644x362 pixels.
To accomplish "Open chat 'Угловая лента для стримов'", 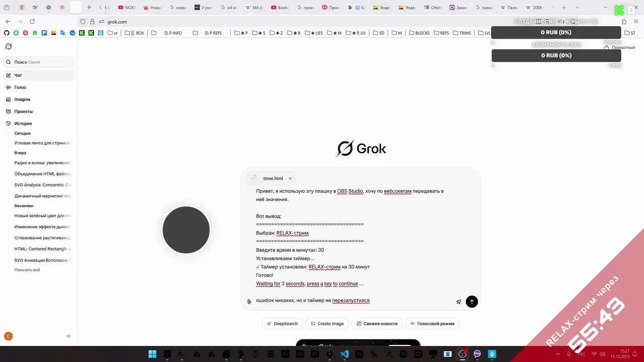I will pyautogui.click(x=42, y=143).
